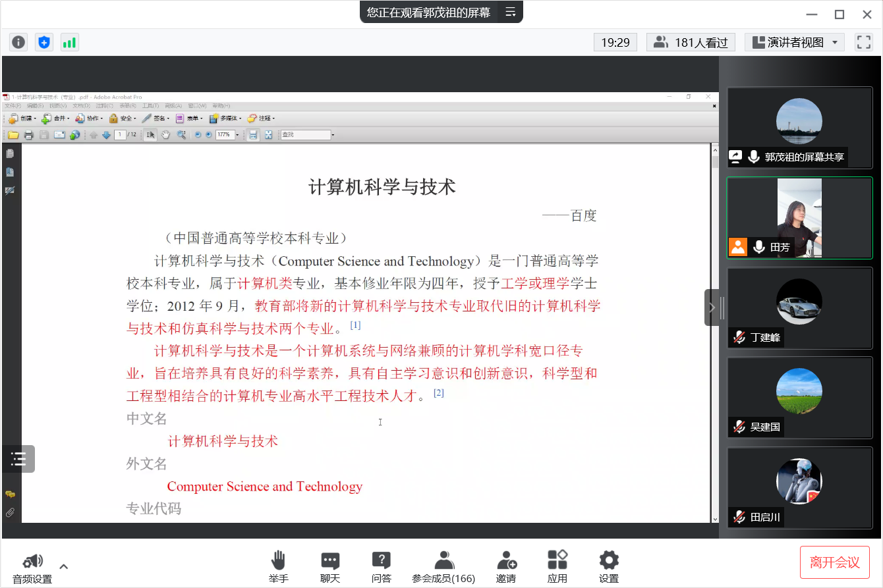Check the green network signal icon
The height and width of the screenshot is (588, 883).
click(x=69, y=43)
